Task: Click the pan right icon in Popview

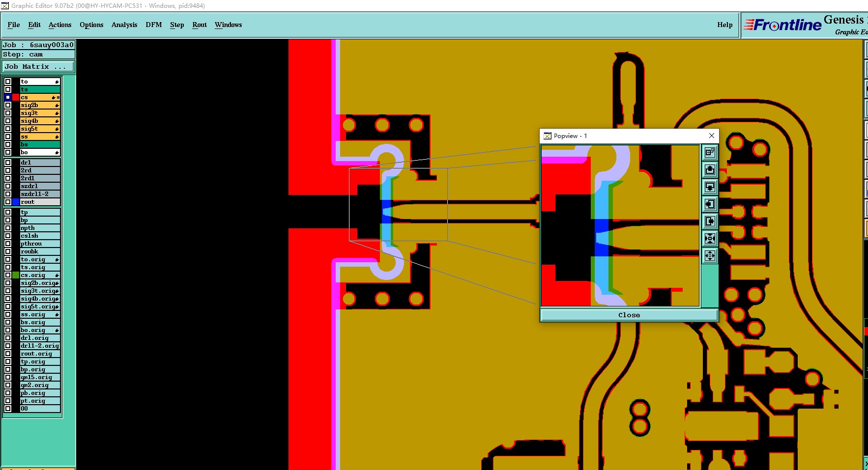Action: pos(710,221)
